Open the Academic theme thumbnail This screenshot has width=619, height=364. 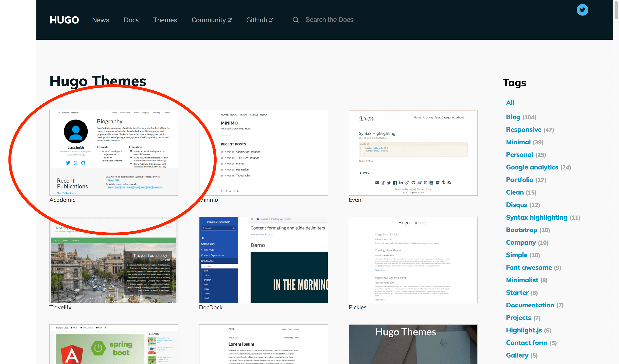click(114, 152)
